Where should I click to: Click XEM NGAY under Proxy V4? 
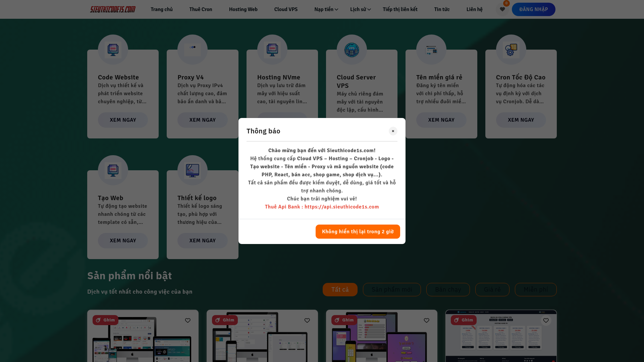pos(202,120)
